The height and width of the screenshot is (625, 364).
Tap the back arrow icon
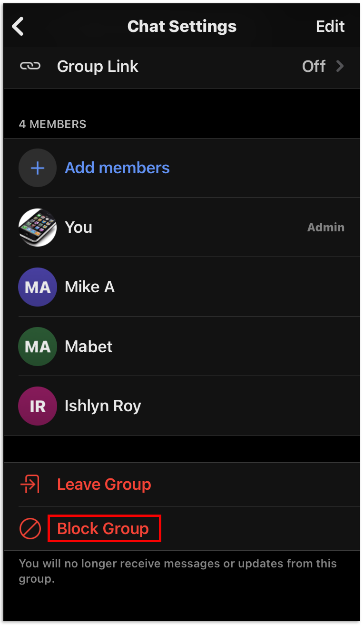(18, 27)
